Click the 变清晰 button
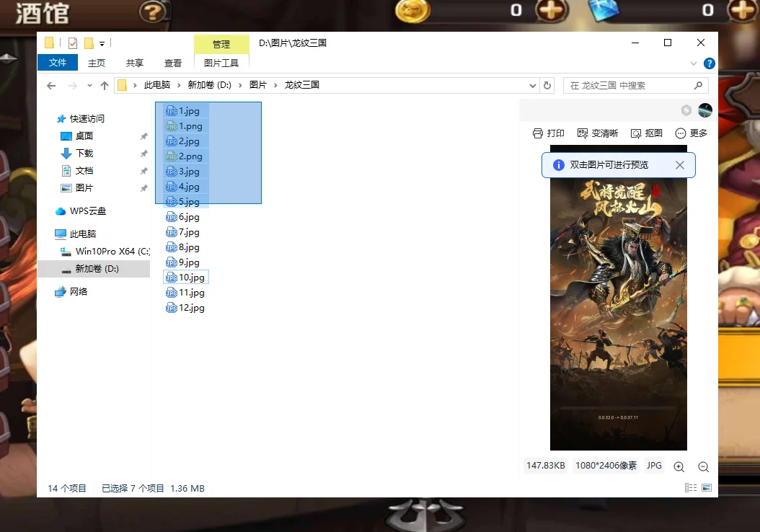 [598, 133]
